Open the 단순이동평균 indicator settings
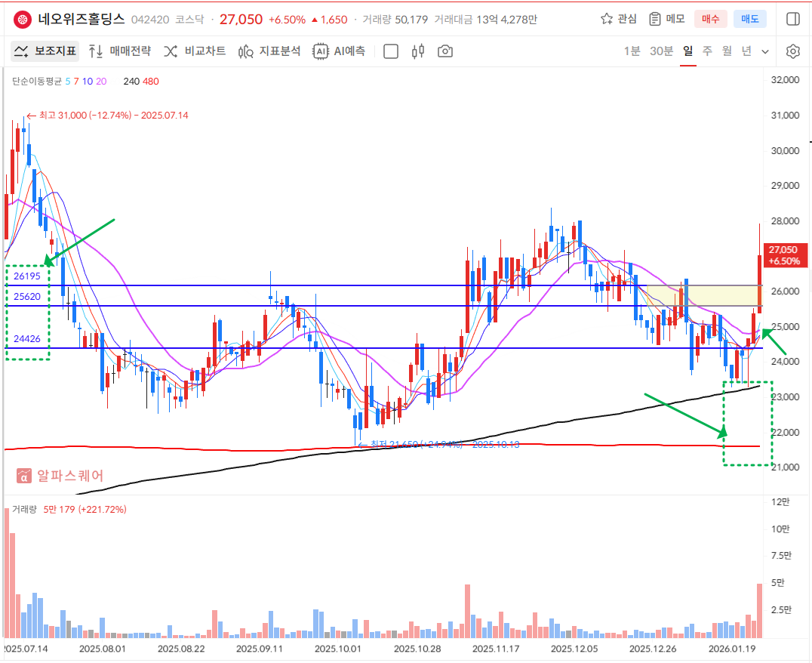 [36, 81]
